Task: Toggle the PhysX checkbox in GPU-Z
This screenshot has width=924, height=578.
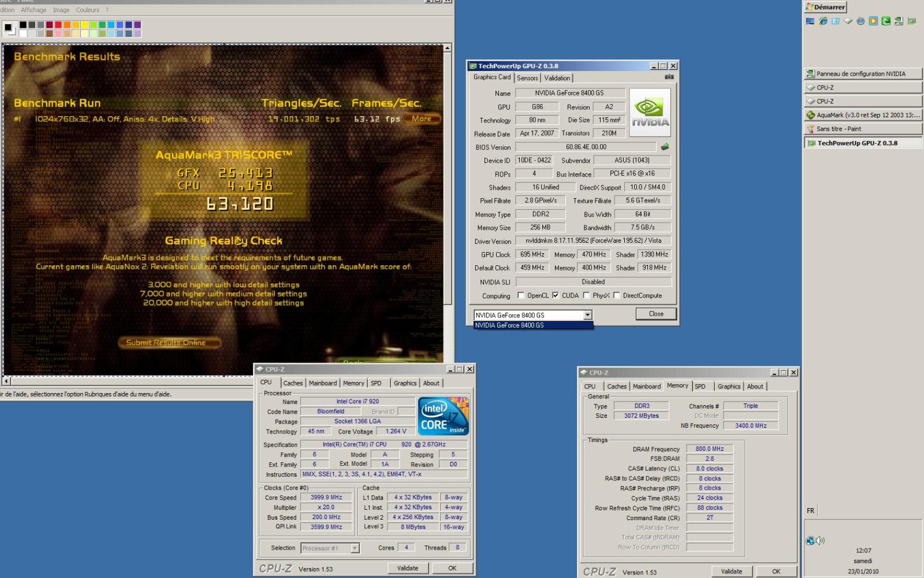Action: pos(586,295)
